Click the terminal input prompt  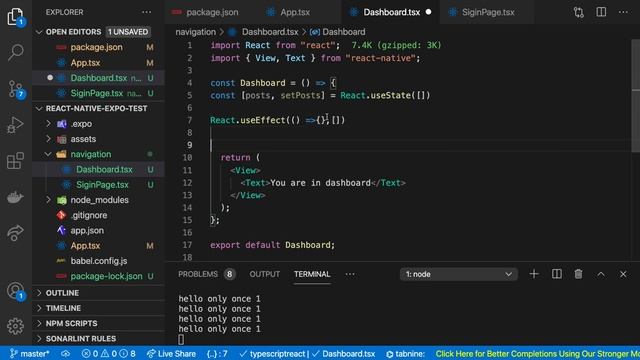(x=181, y=339)
